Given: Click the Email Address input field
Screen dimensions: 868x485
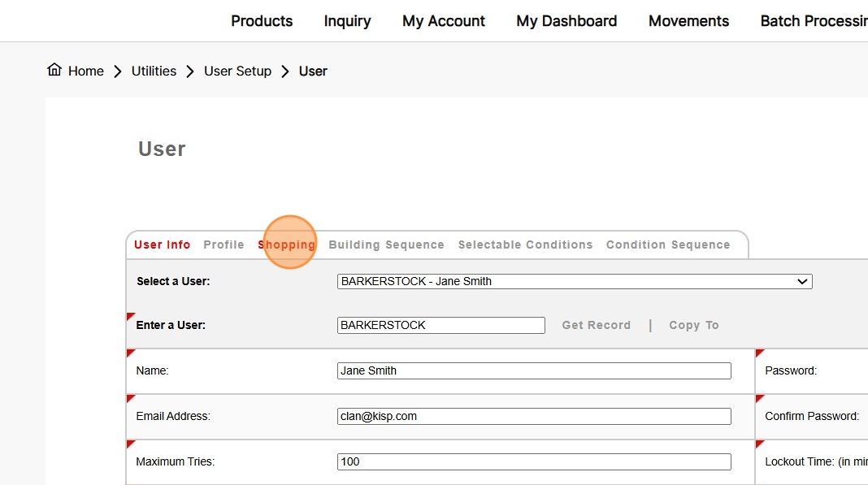Looking at the screenshot, I should click(x=533, y=416).
